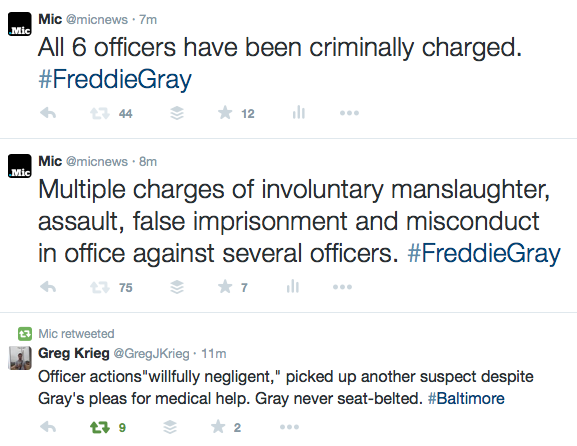
Task: Star Greg Krieg's tweet
Action: (x=218, y=427)
